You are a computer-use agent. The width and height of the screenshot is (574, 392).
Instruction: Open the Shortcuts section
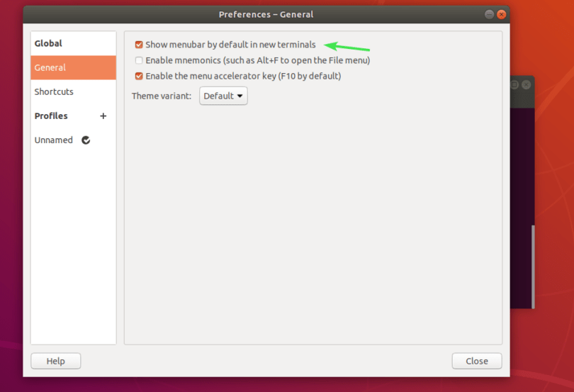pos(74,92)
